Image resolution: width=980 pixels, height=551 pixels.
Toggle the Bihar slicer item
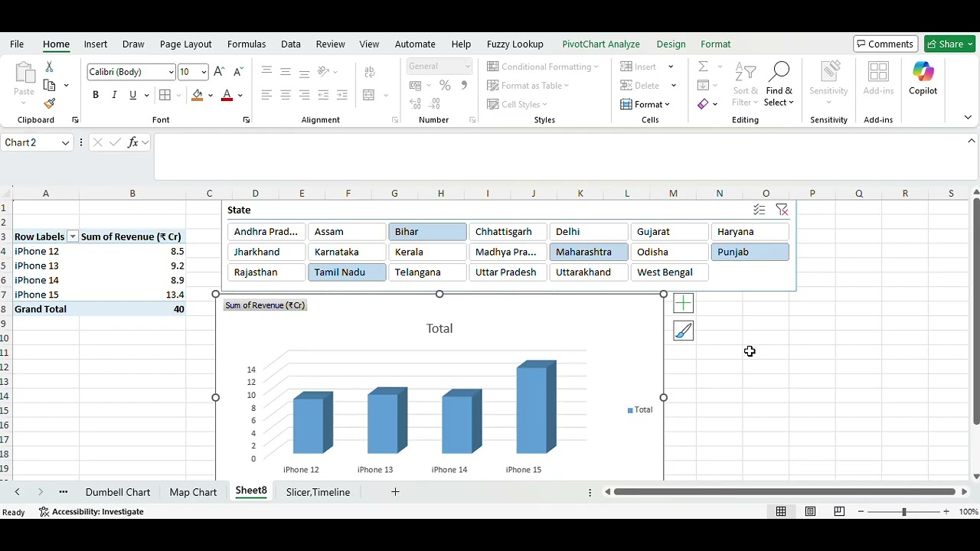(427, 232)
